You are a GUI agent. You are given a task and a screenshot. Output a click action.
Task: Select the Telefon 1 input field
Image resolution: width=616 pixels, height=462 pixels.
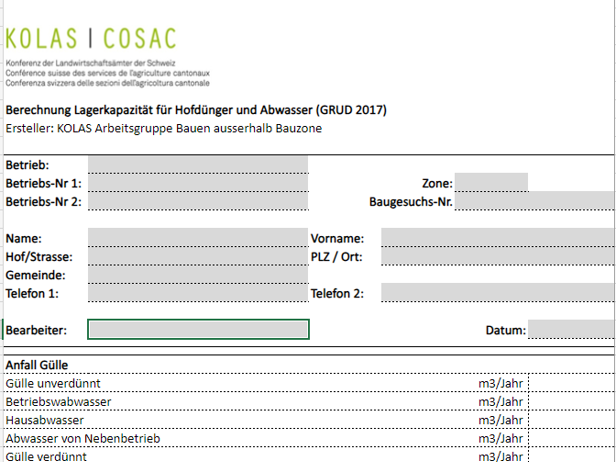click(197, 292)
